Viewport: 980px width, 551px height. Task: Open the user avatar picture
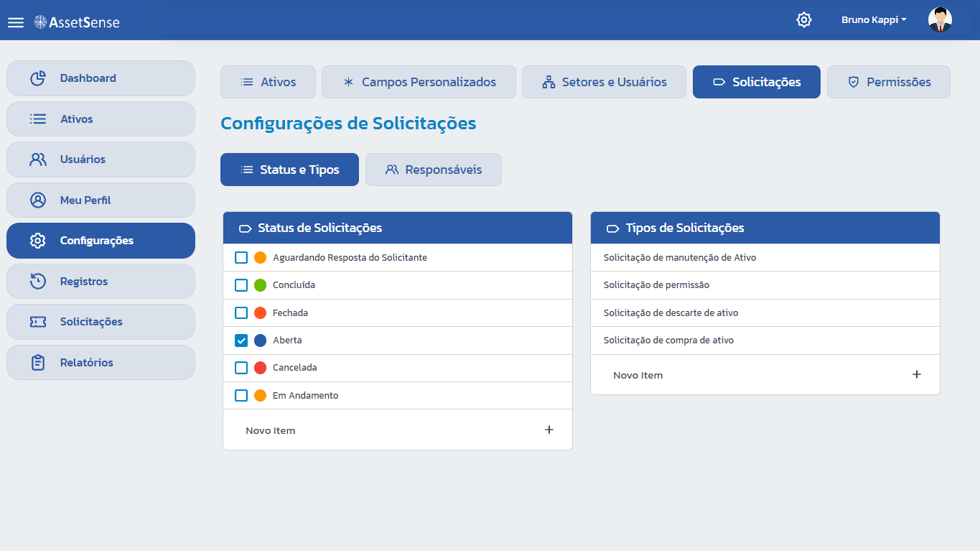[x=940, y=20]
